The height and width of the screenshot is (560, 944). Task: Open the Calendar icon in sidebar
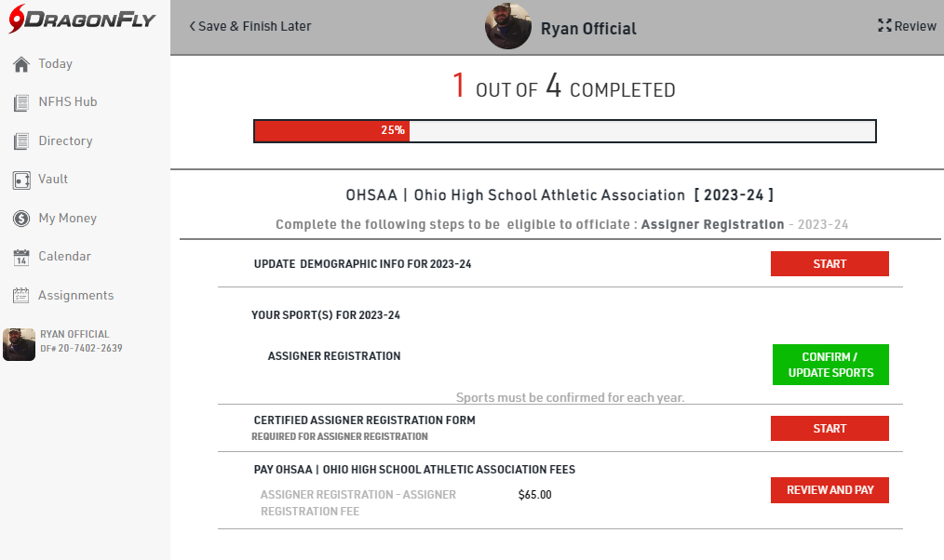coord(21,257)
